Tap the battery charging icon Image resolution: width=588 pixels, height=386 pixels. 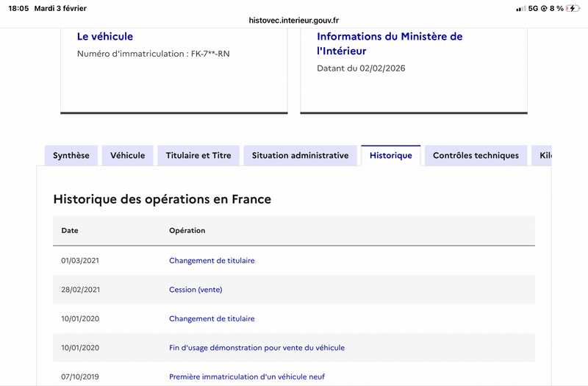pos(571,8)
